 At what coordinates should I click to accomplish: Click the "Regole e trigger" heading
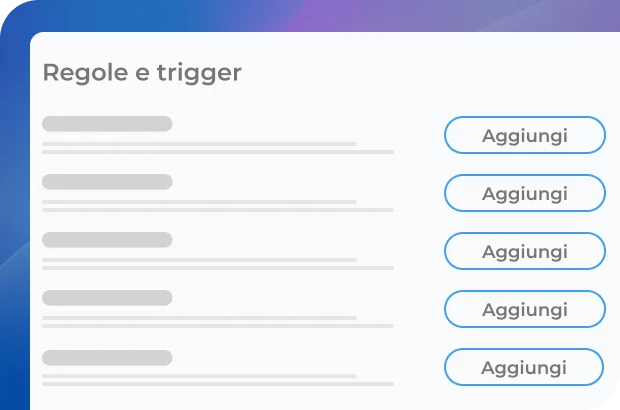point(142,73)
